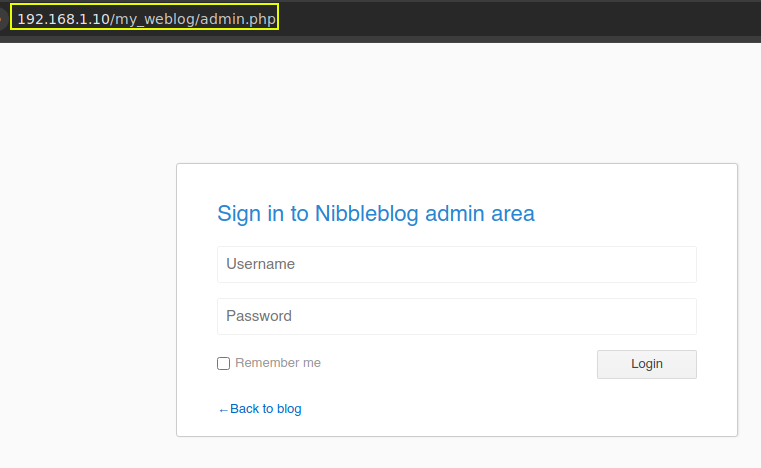Screen dimensions: 761x468
Task: Click the Remember me label text
Action: [278, 363]
